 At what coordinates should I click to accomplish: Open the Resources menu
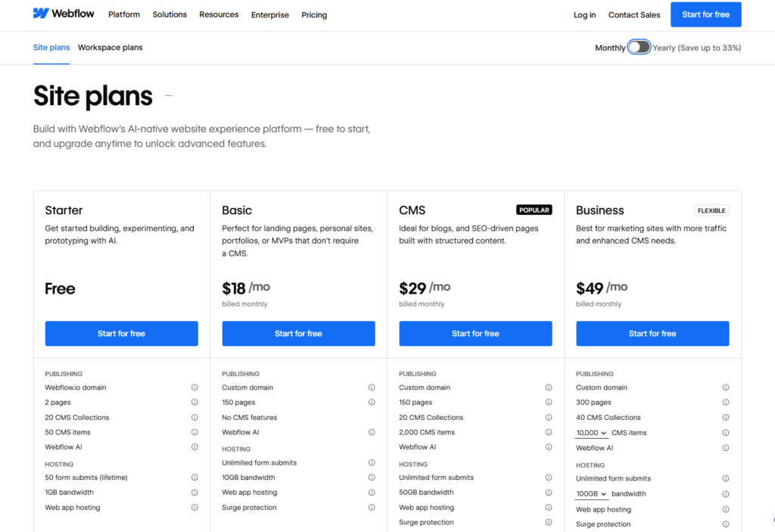coord(219,15)
